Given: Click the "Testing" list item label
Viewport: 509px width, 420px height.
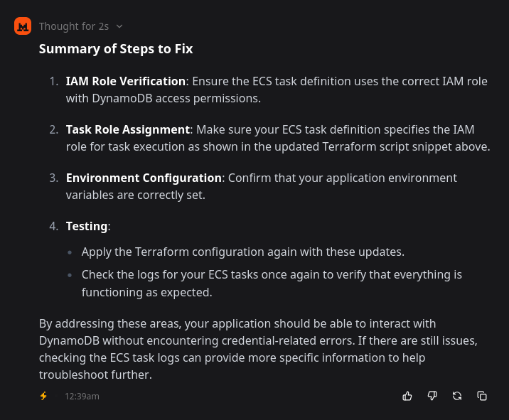Looking at the screenshot, I should (86, 226).
